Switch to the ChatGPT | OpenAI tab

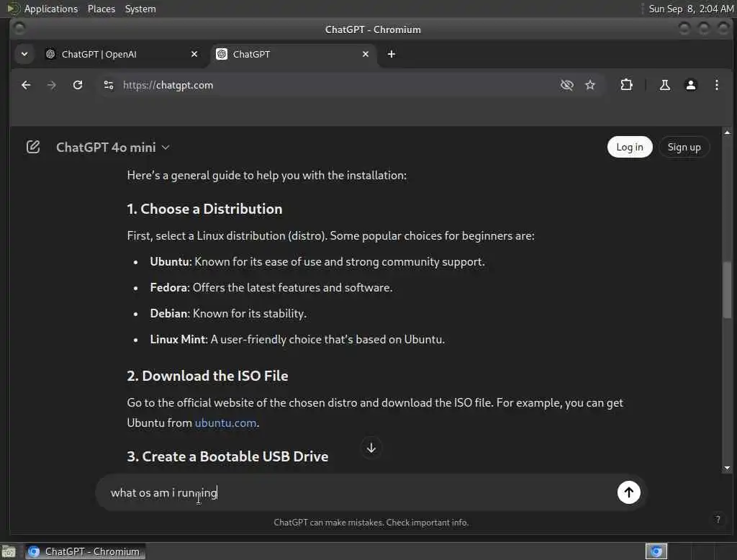[x=120, y=54]
